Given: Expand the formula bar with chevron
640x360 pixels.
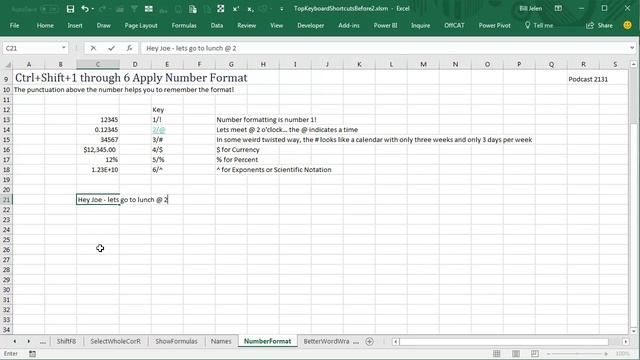Looking at the screenshot, I should (632, 48).
